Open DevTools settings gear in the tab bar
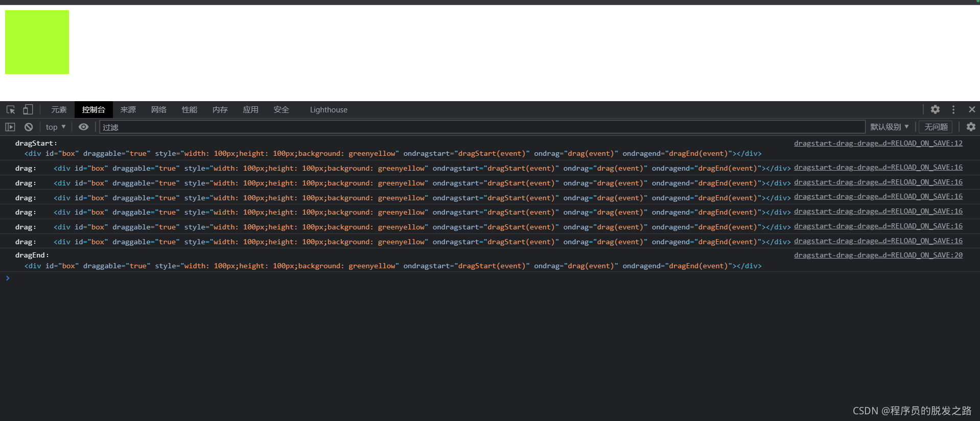Screen dimensions: 980x421 pos(935,109)
